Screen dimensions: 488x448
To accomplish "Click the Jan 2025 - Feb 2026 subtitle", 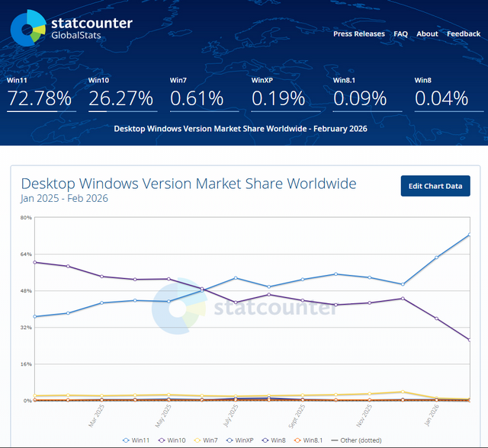I will point(64,198).
